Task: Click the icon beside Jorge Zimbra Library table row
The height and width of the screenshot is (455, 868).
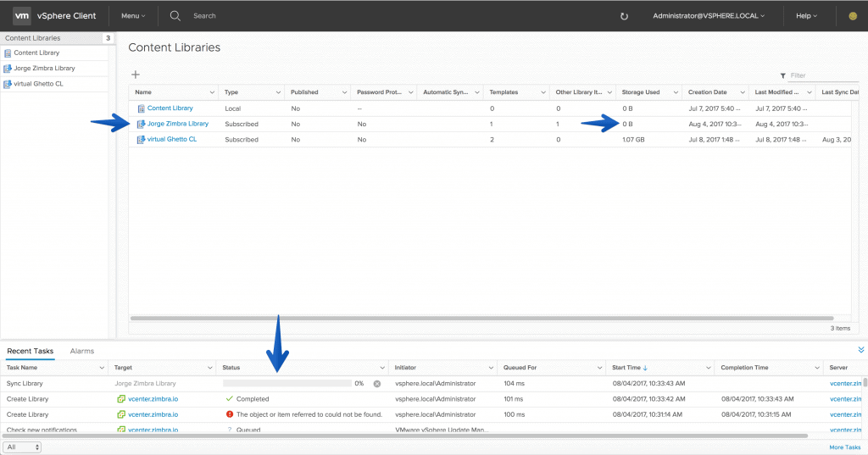Action: point(142,124)
